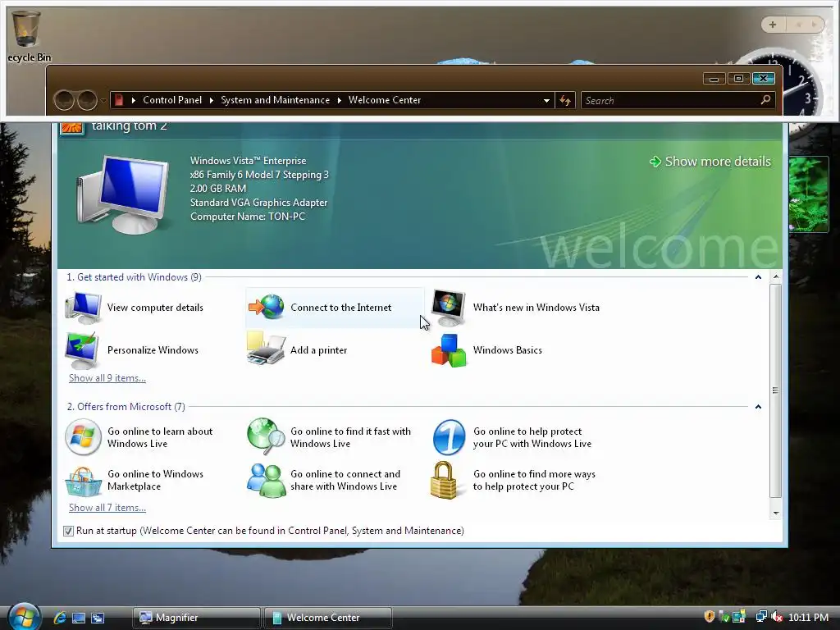Click Windows Vista Enterprise text
Viewport: 840px width, 630px height.
click(x=248, y=161)
